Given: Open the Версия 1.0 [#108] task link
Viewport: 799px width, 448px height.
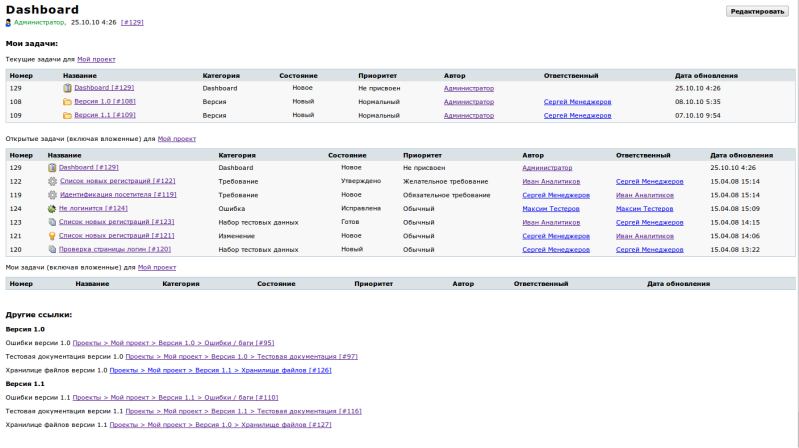Looking at the screenshot, I should click(x=105, y=102).
